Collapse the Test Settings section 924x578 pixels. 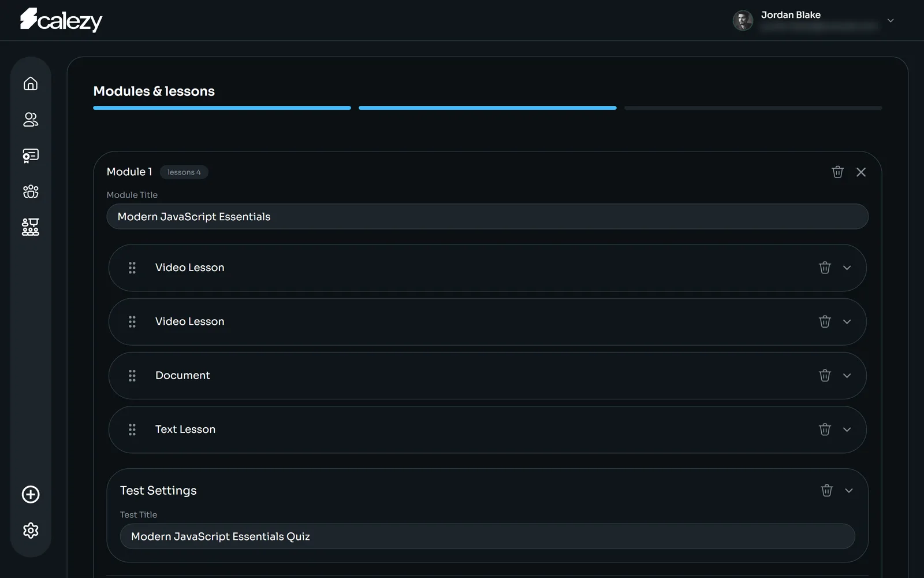[x=849, y=490]
